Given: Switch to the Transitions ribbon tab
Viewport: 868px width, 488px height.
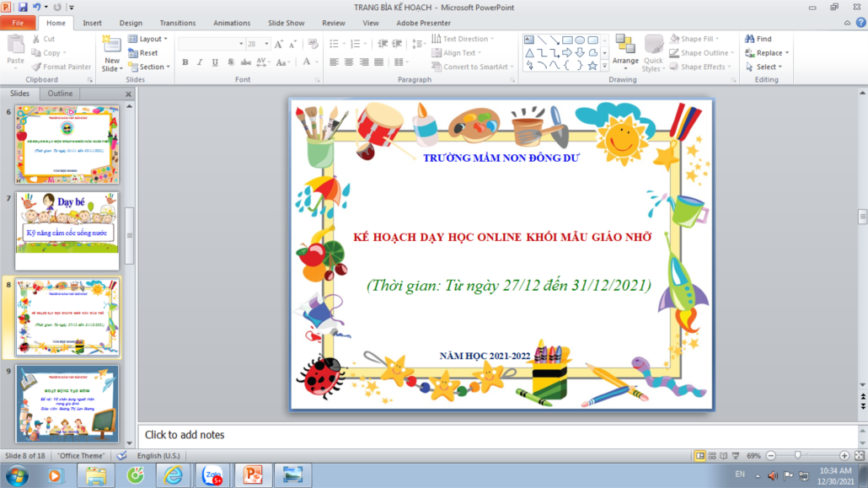Looking at the screenshot, I should coord(177,23).
